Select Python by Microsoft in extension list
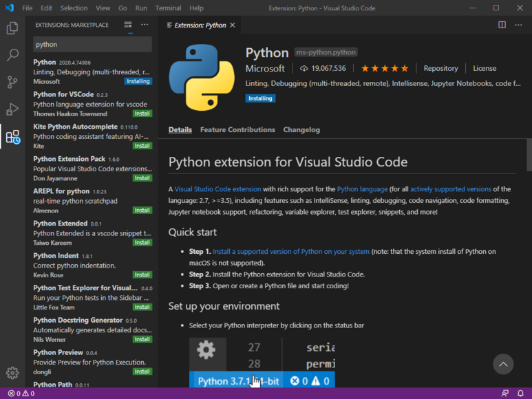Image resolution: width=532 pixels, height=399 pixels. pyautogui.click(x=92, y=72)
